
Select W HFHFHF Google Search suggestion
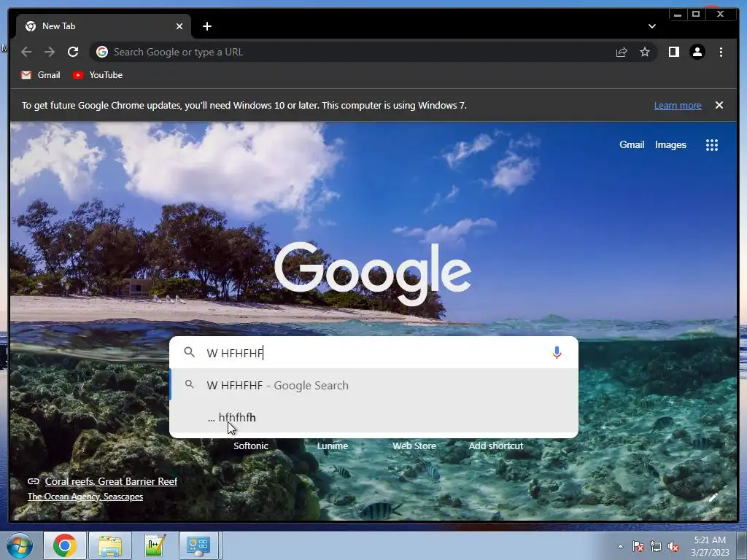click(x=374, y=385)
